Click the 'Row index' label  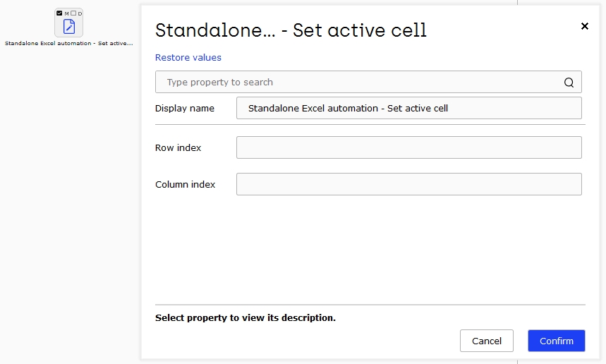tap(178, 148)
